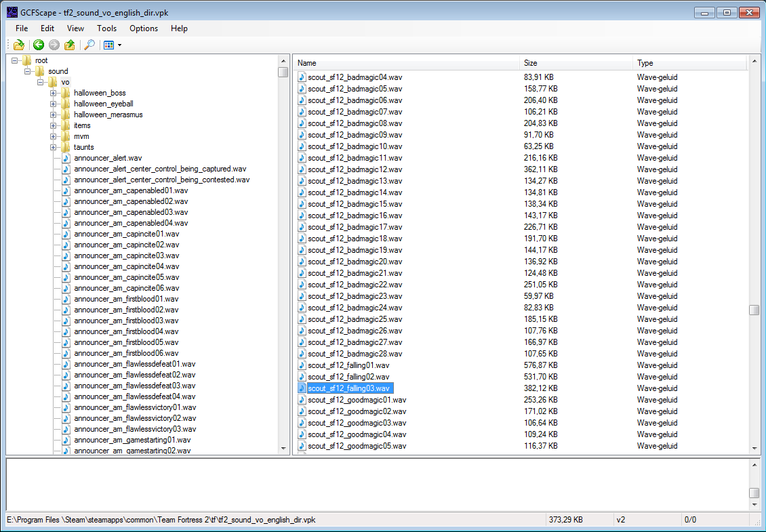Image resolution: width=766 pixels, height=532 pixels.
Task: Select scout_sf12_goodmagic03.wav in file list
Action: point(357,423)
